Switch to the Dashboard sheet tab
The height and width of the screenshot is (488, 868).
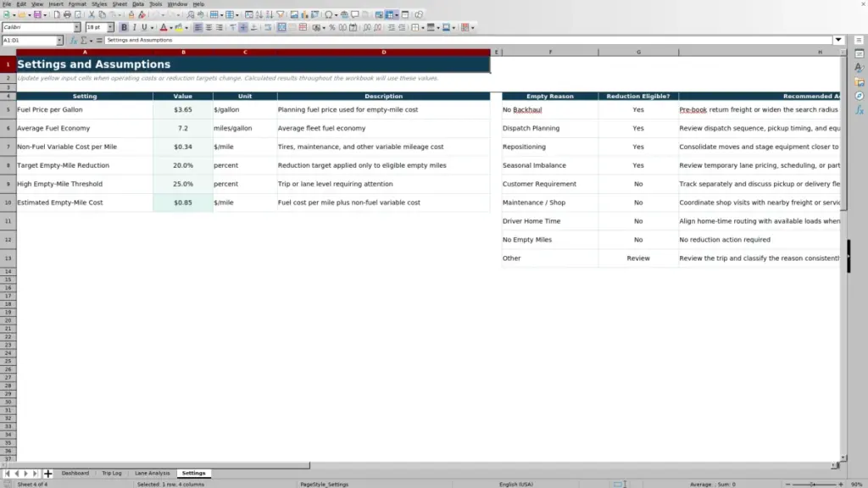75,473
